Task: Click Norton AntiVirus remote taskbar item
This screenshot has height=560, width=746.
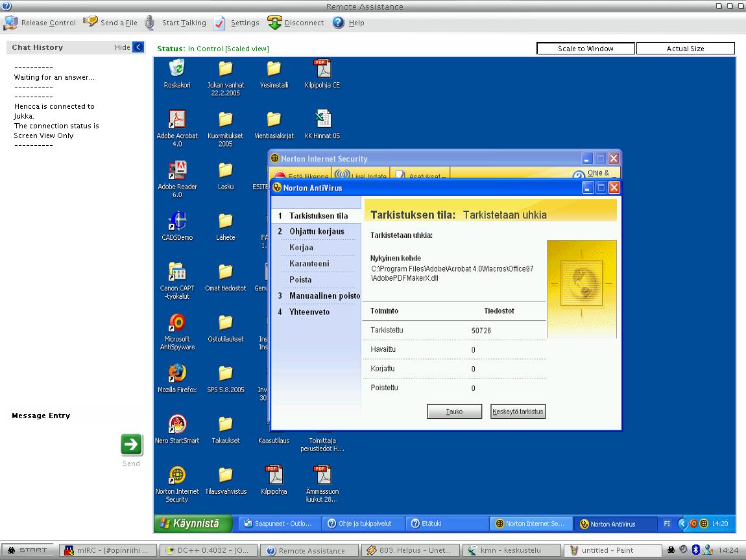Action: (615, 524)
